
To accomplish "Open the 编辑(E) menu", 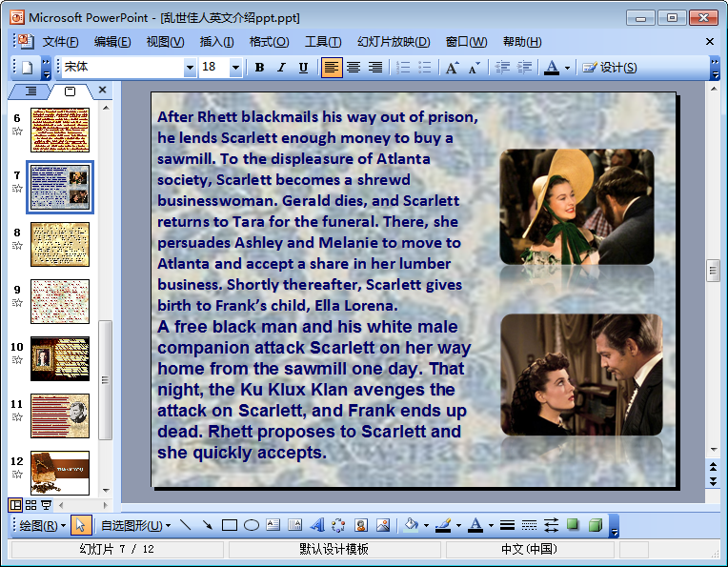I will [x=112, y=42].
